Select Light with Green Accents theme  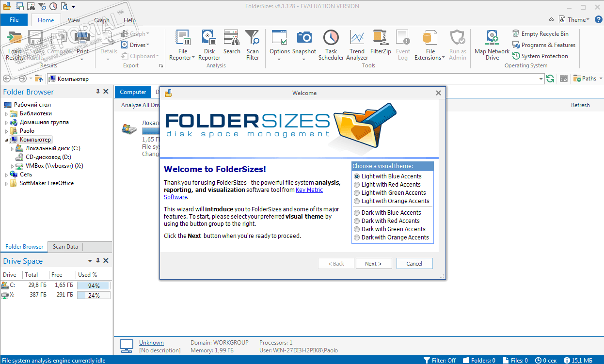click(x=390, y=193)
